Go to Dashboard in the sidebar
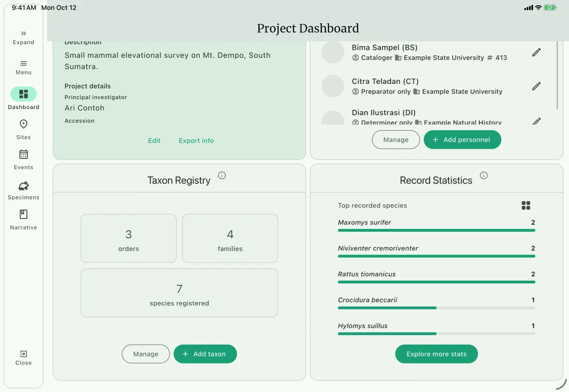569x392 pixels. 24,99
